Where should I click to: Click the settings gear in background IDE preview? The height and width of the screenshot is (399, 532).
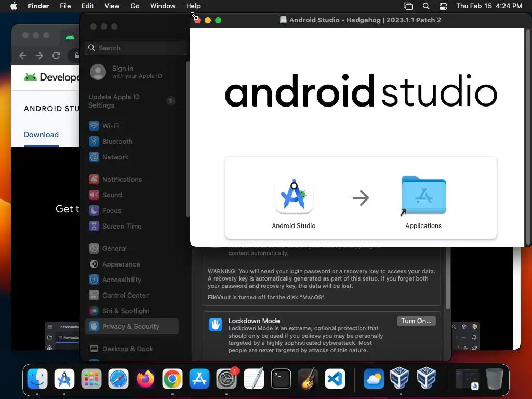coord(464,326)
